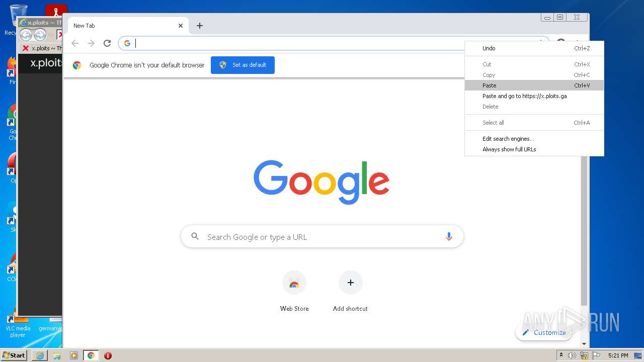Click forward button in Internet Explorer window
The width and height of the screenshot is (644, 362).
click(x=40, y=35)
